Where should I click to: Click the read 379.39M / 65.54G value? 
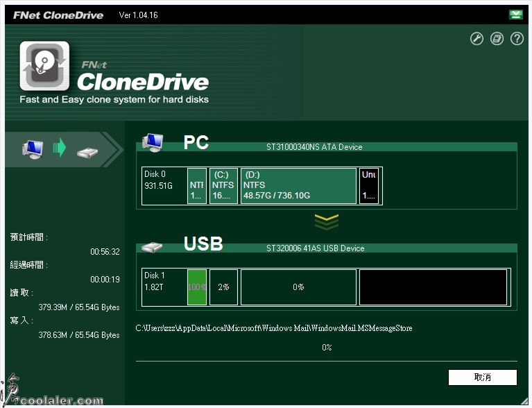[x=78, y=307]
